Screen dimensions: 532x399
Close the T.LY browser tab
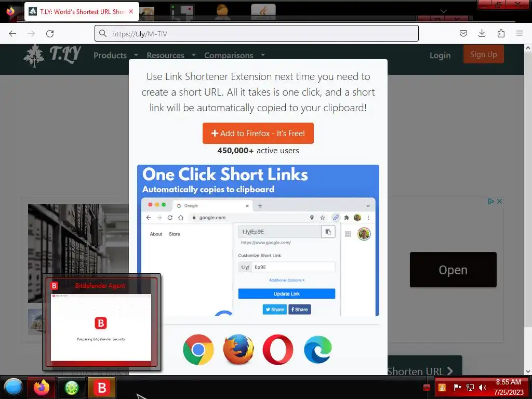(x=131, y=11)
